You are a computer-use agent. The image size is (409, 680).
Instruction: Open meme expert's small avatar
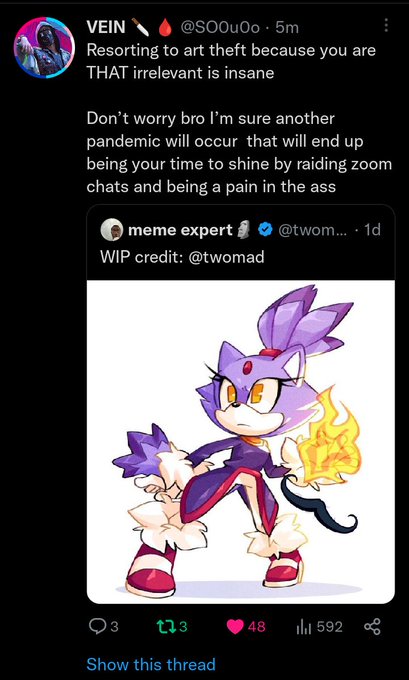point(112,230)
